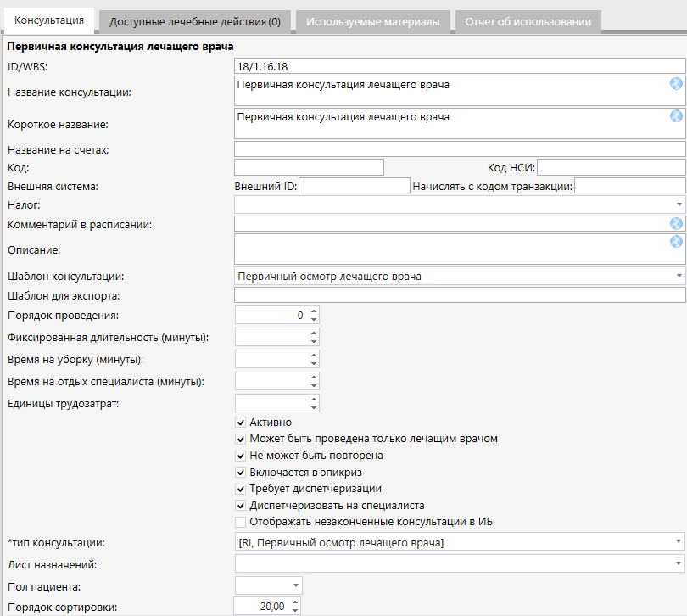Switch to Используемые материалы tab
The image size is (687, 616).
[x=372, y=22]
